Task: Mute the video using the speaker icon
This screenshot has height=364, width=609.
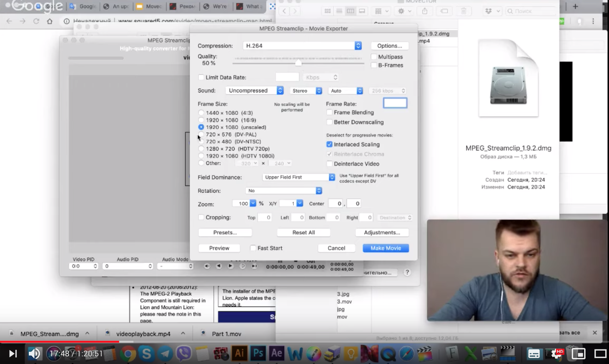Action: pyautogui.click(x=34, y=353)
